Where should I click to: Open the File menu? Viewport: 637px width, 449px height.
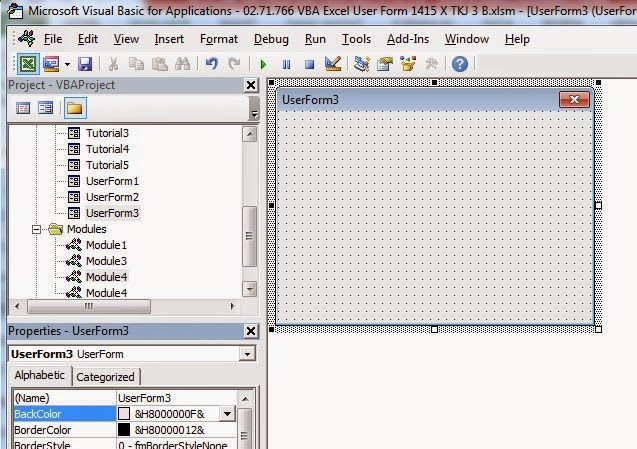click(53, 39)
